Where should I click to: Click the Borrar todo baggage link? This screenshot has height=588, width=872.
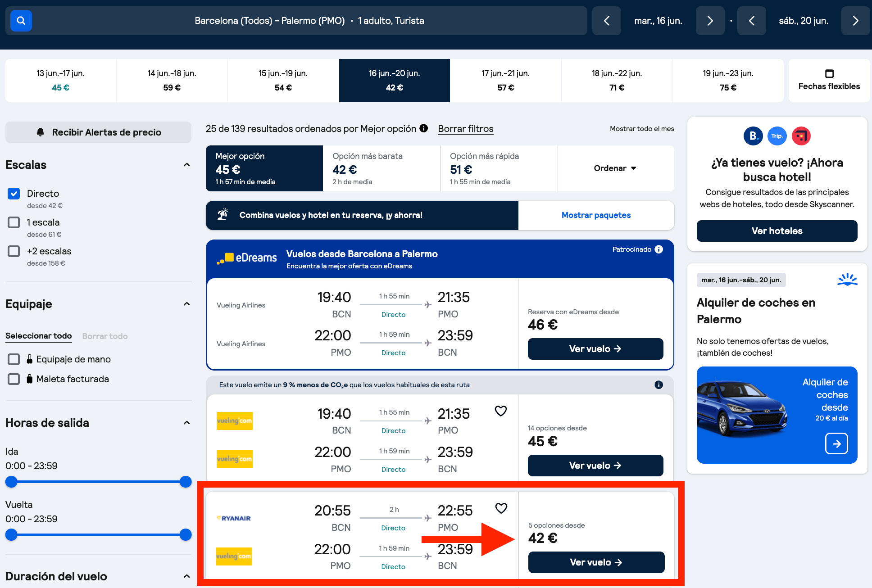(105, 336)
